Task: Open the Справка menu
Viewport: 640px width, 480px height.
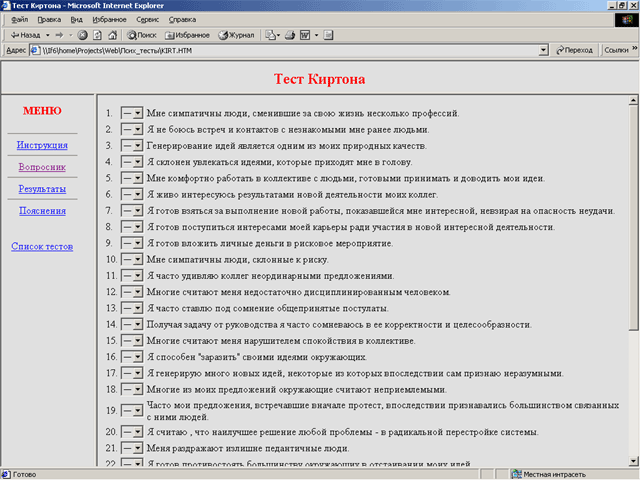Action: pyautogui.click(x=182, y=20)
